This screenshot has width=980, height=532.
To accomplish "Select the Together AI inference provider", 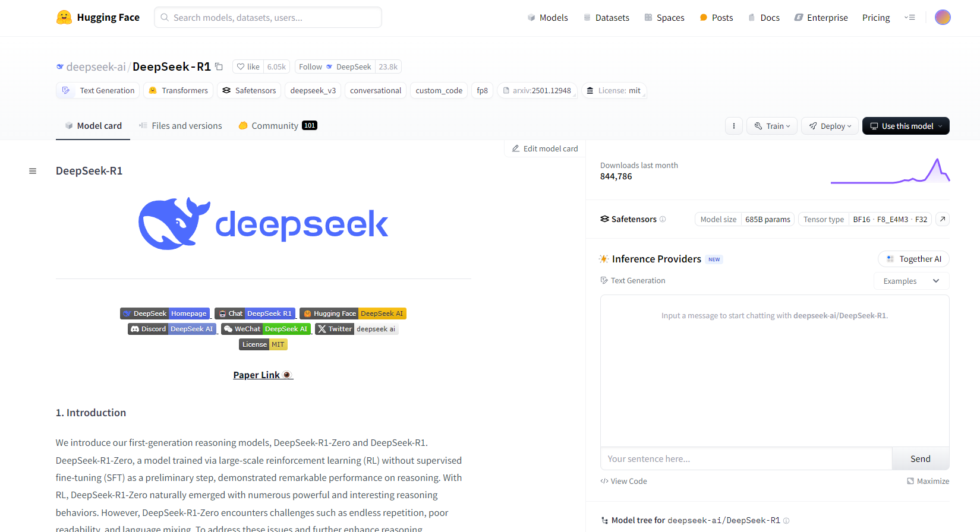I will 913,259.
